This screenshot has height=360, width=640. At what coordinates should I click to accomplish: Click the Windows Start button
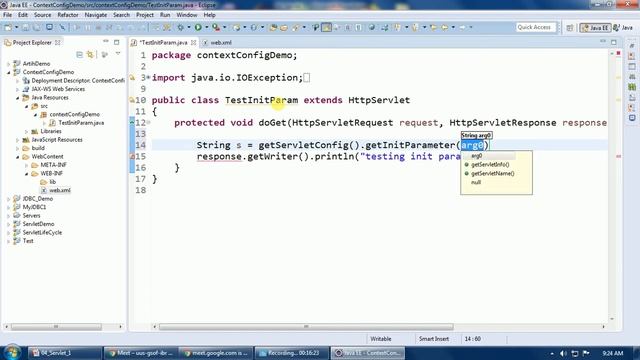coord(12,352)
